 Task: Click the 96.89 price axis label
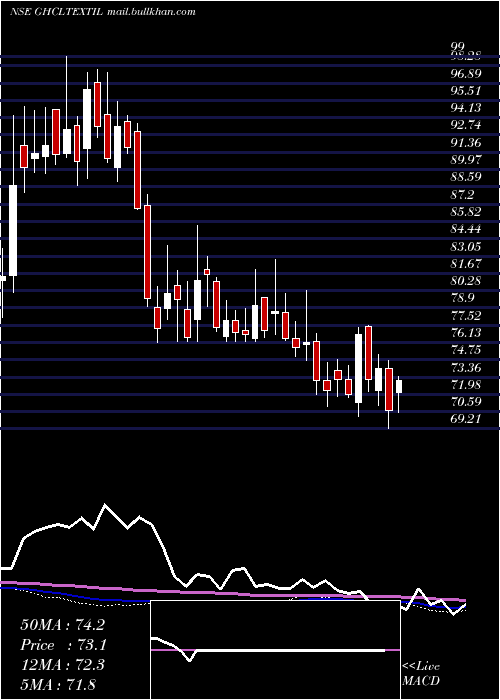tap(467, 72)
